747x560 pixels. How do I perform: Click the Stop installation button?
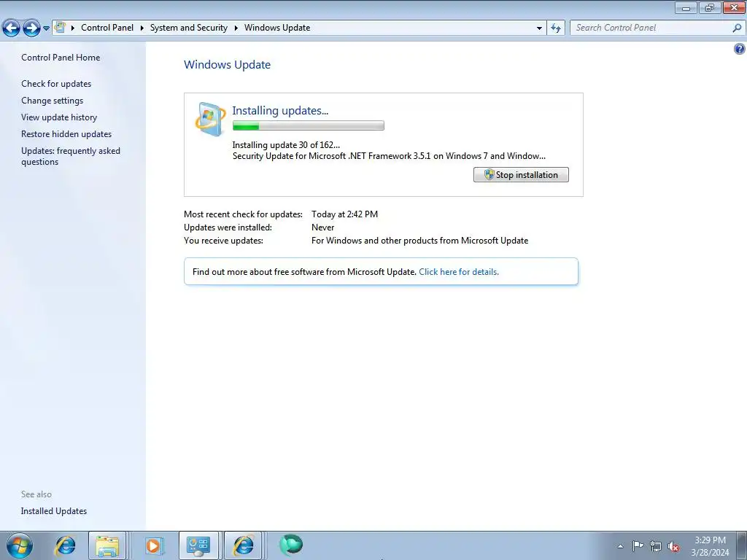[x=521, y=175]
